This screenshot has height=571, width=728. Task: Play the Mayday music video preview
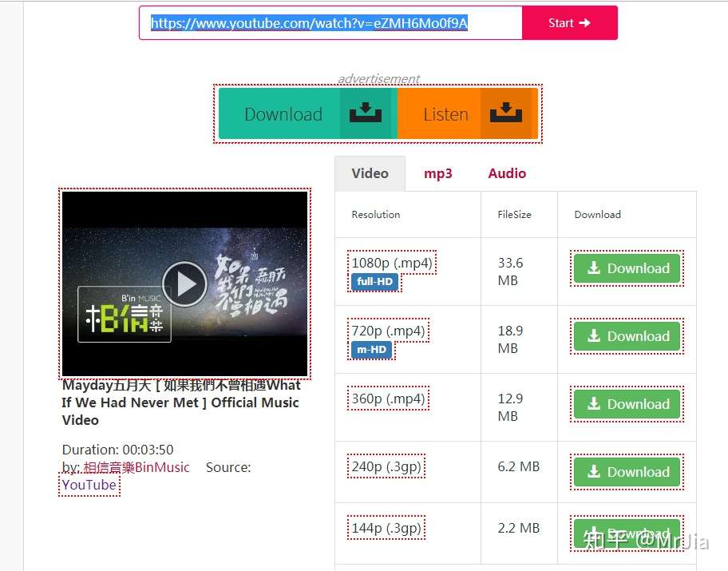tap(184, 284)
